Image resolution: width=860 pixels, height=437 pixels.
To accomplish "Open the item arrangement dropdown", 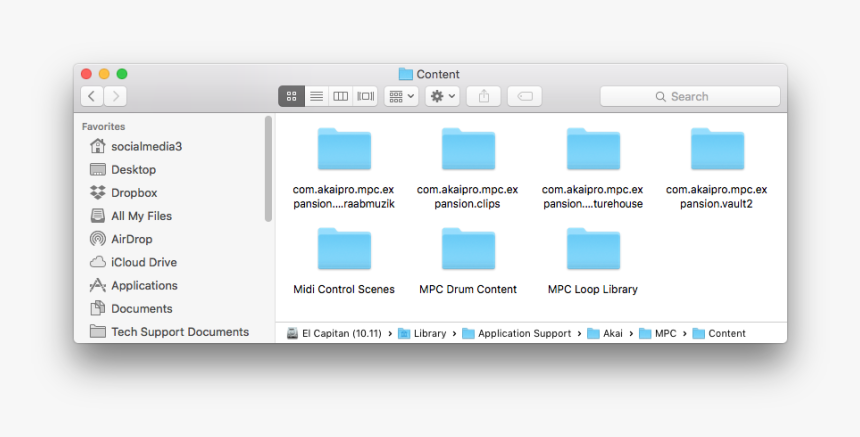I will click(401, 97).
